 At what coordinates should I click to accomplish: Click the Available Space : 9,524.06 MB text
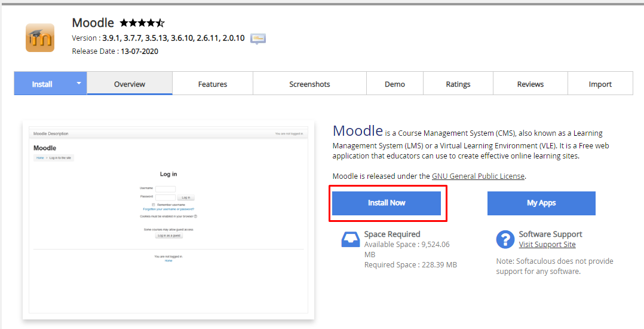click(x=407, y=249)
